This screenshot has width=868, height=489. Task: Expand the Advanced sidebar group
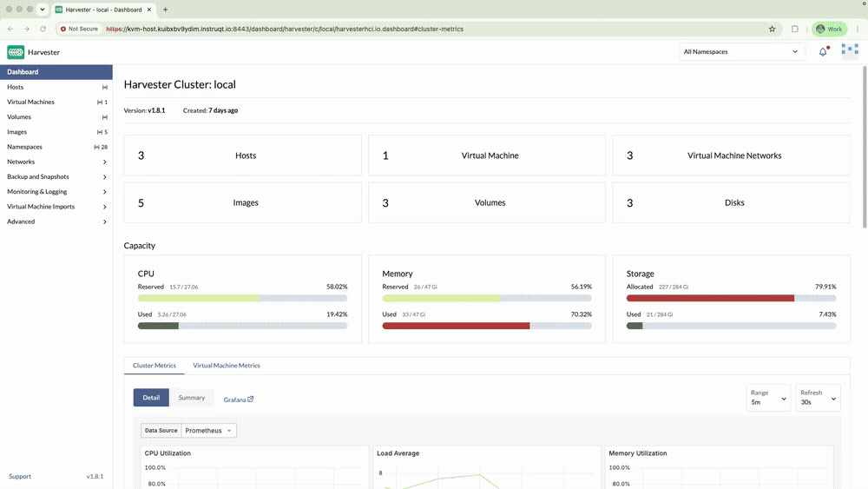(x=56, y=221)
